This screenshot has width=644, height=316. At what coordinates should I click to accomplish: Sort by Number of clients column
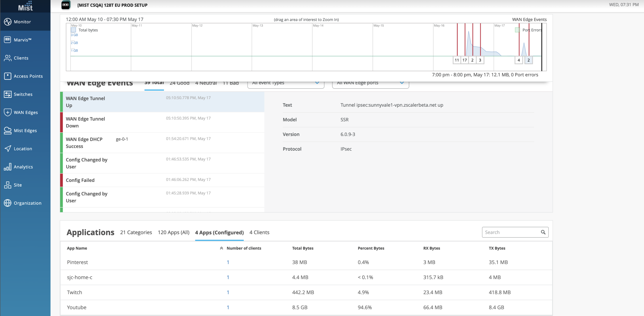pos(244,248)
